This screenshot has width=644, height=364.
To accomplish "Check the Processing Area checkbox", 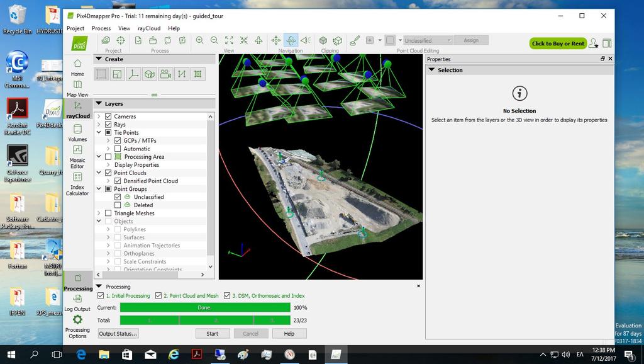I will pos(108,157).
